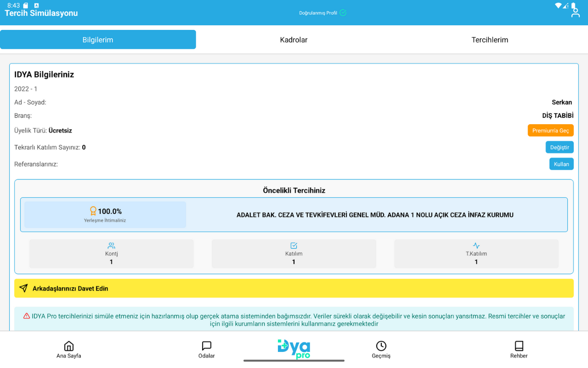This screenshot has width=588, height=368.
Task: Tap the name Serkan
Action: pyautogui.click(x=562, y=102)
